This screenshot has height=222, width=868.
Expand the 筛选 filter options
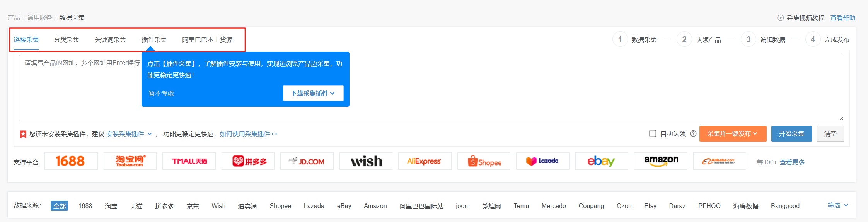pos(837,205)
